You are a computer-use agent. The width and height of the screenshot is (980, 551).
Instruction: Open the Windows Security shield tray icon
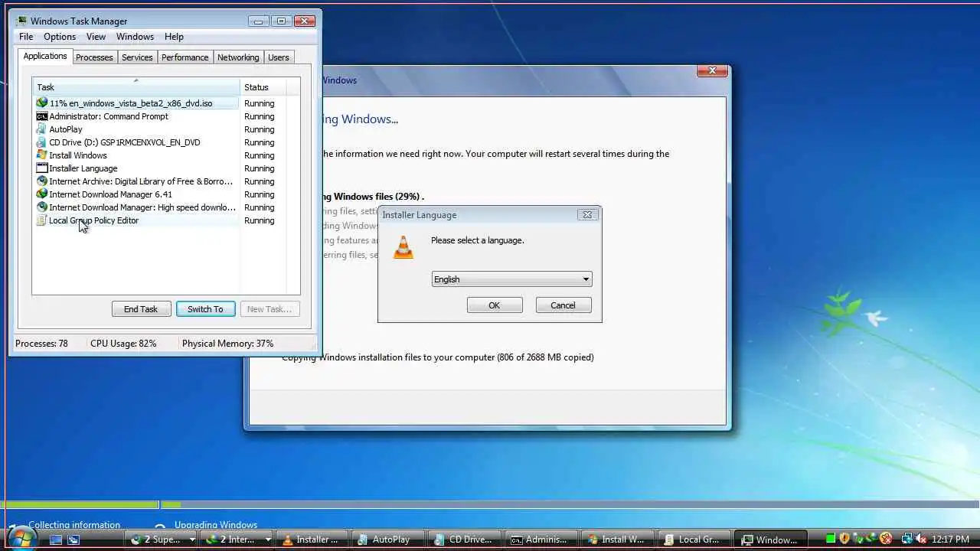click(x=844, y=540)
